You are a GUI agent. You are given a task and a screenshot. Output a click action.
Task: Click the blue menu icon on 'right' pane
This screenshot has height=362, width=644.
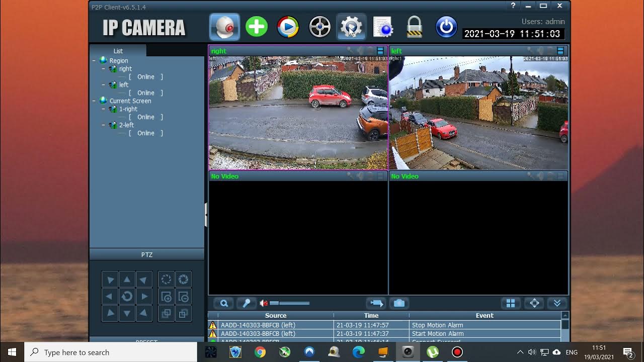[380, 51]
